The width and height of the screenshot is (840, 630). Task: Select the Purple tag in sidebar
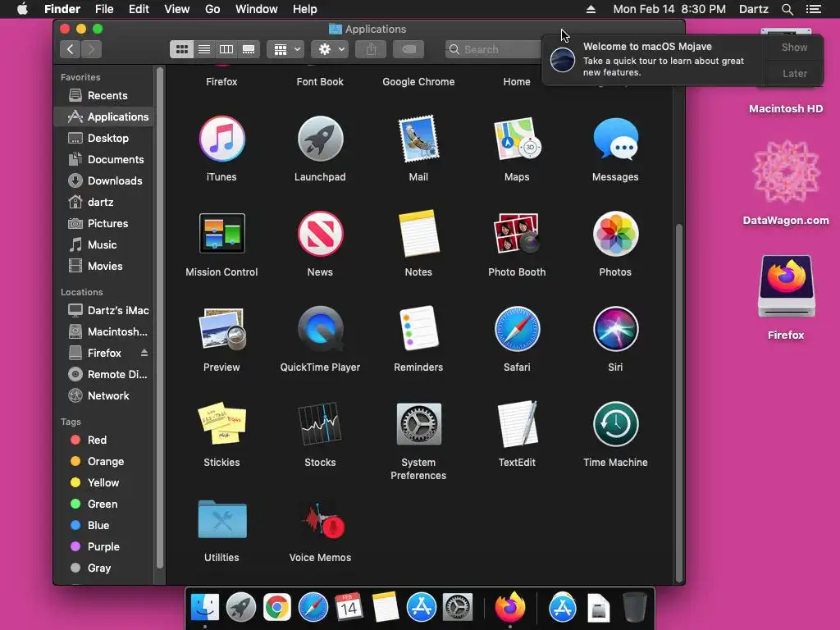[103, 546]
